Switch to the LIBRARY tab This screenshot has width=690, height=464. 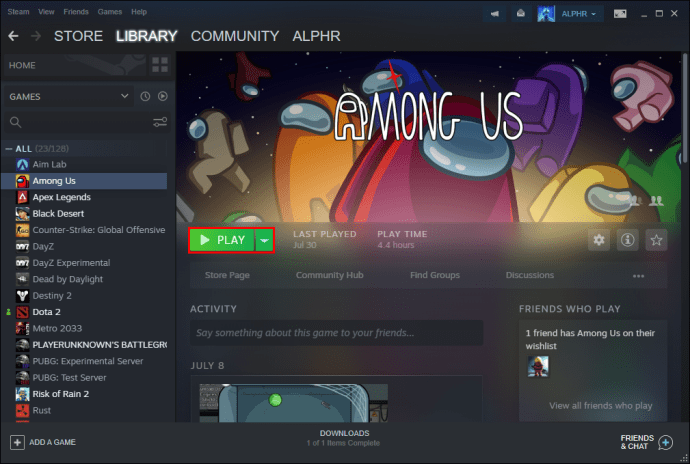coord(147,36)
